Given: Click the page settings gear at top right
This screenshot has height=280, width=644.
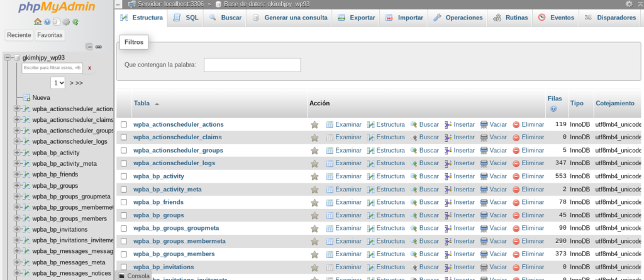Looking at the screenshot, I should pos(629,4).
